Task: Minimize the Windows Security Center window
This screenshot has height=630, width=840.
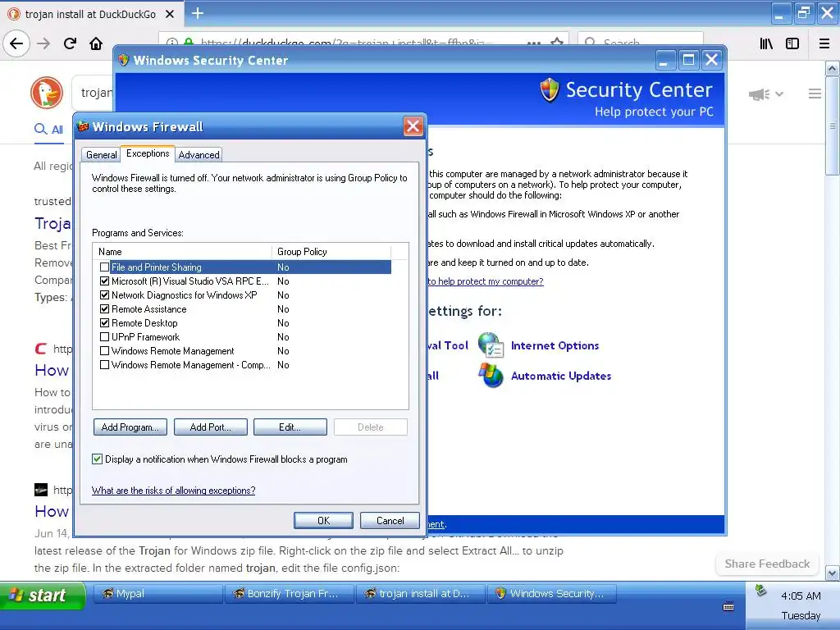Action: 664,59
